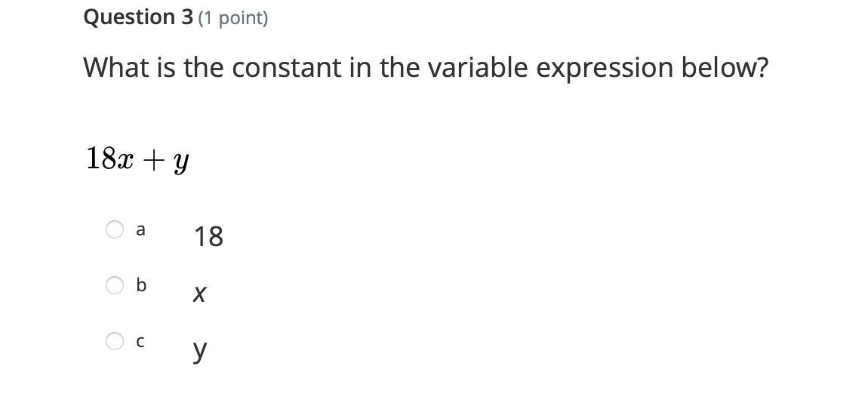Viewport: 868px width, 409px height.
Task: Select radio button for option b
Action: (x=115, y=285)
